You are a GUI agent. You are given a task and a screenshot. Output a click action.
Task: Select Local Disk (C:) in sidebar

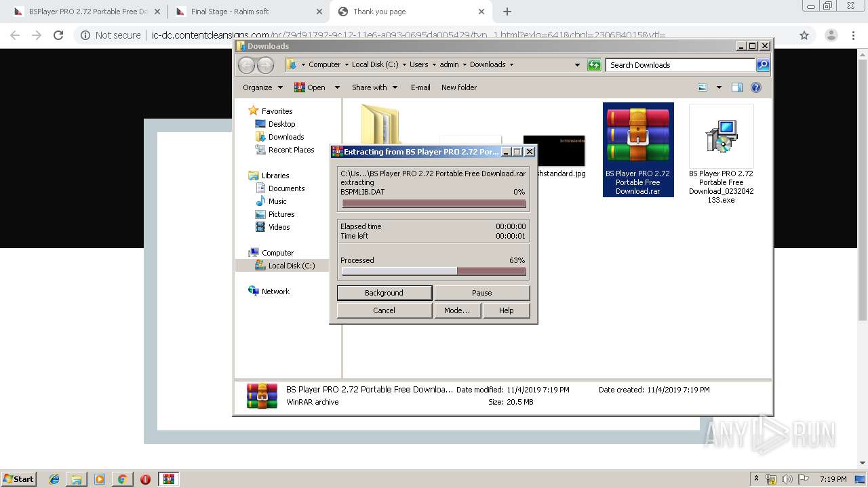click(x=285, y=266)
